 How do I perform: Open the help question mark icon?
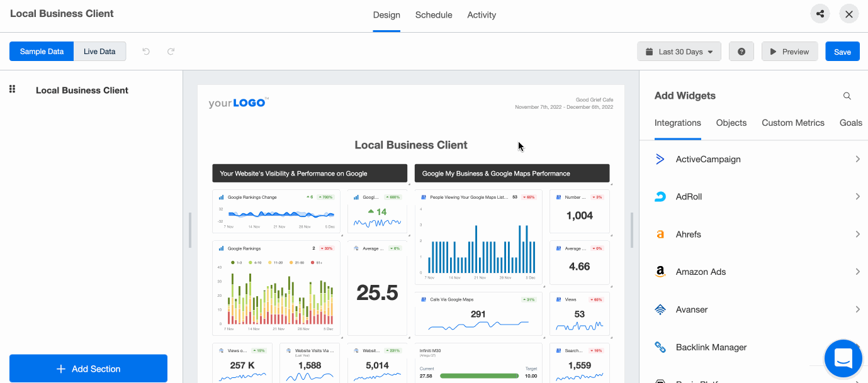point(741,51)
